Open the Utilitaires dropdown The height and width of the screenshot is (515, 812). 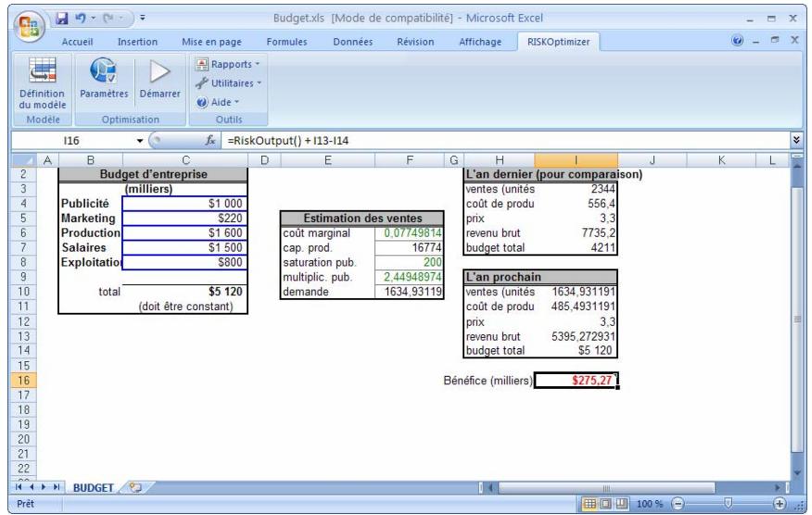pos(228,82)
